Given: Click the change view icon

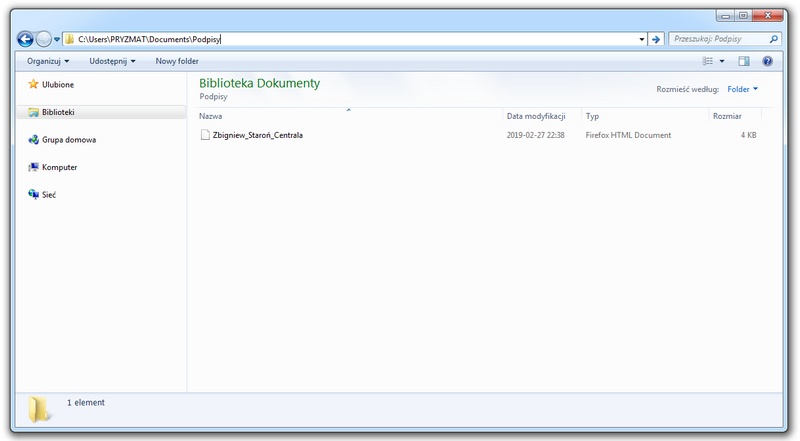Looking at the screenshot, I should (708, 61).
